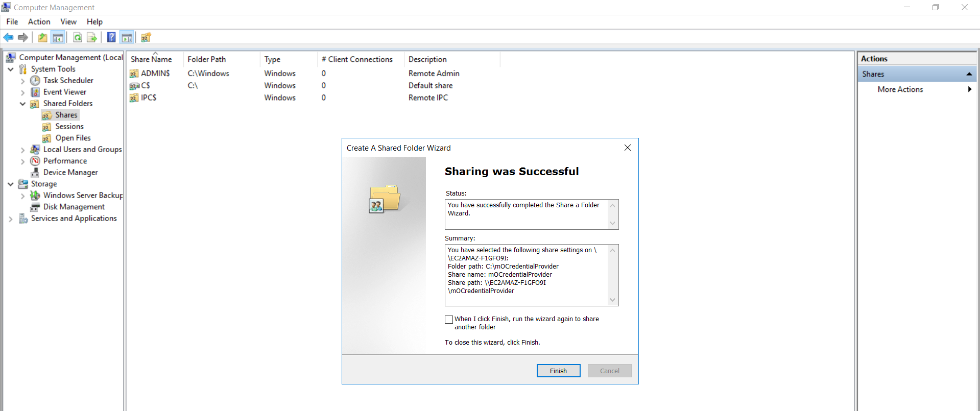Collapse the Storage tree node
This screenshot has width=980, height=411.
11,184
